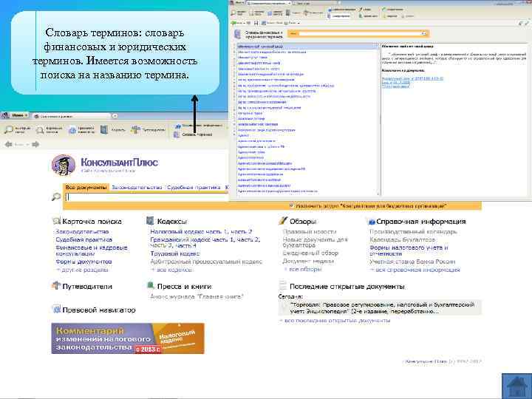Click dictionary icon in Словарь window header
532x399 pixels.
(x=238, y=34)
